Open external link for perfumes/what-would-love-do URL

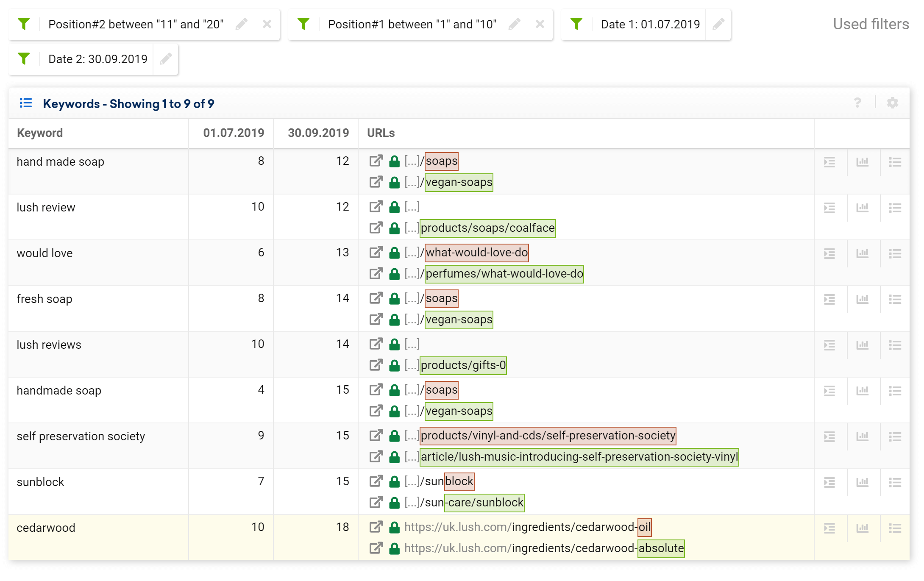click(x=376, y=274)
